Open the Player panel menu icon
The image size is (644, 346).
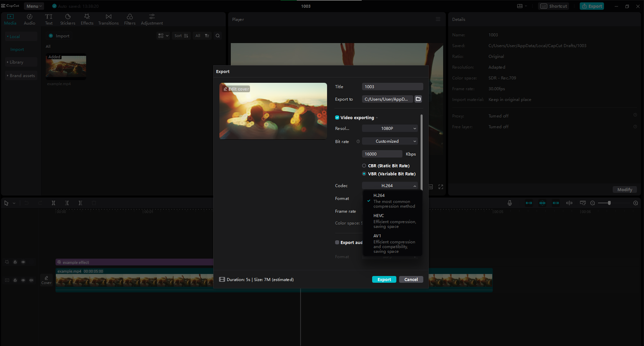pyautogui.click(x=438, y=19)
